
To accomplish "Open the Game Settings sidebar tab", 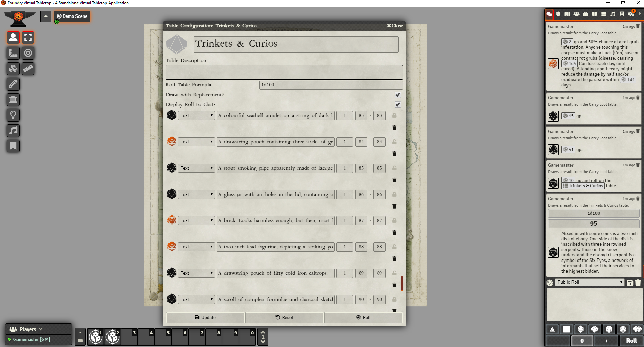I will coord(631,14).
